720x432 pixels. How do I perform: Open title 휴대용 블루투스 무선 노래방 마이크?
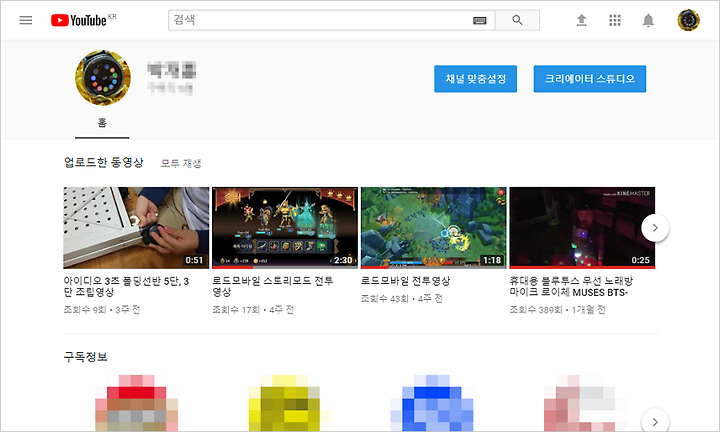[x=571, y=286]
